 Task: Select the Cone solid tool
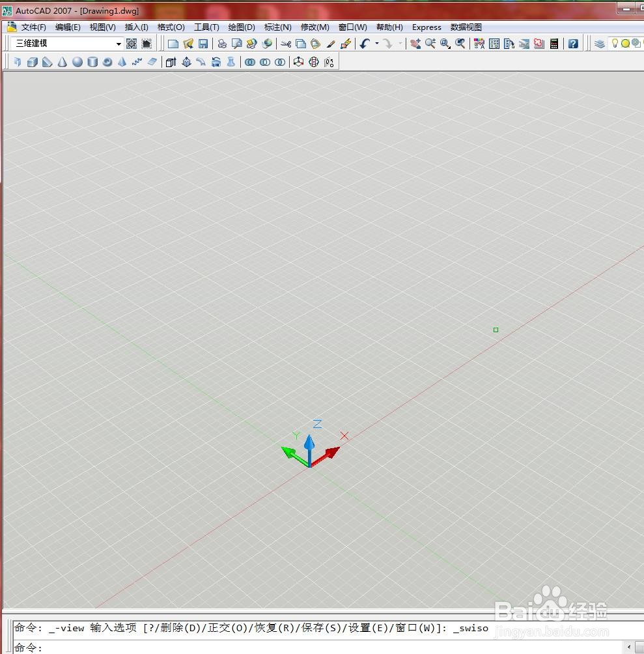click(62, 62)
